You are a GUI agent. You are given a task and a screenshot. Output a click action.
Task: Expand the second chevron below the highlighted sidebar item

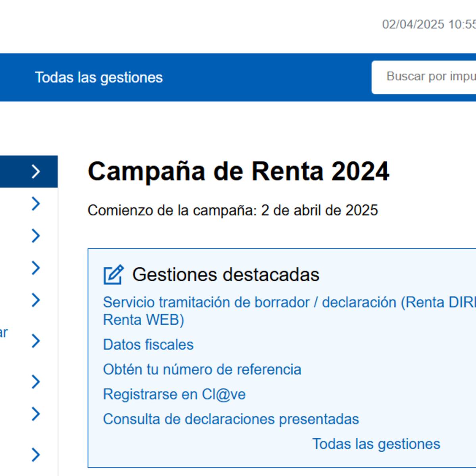point(36,236)
